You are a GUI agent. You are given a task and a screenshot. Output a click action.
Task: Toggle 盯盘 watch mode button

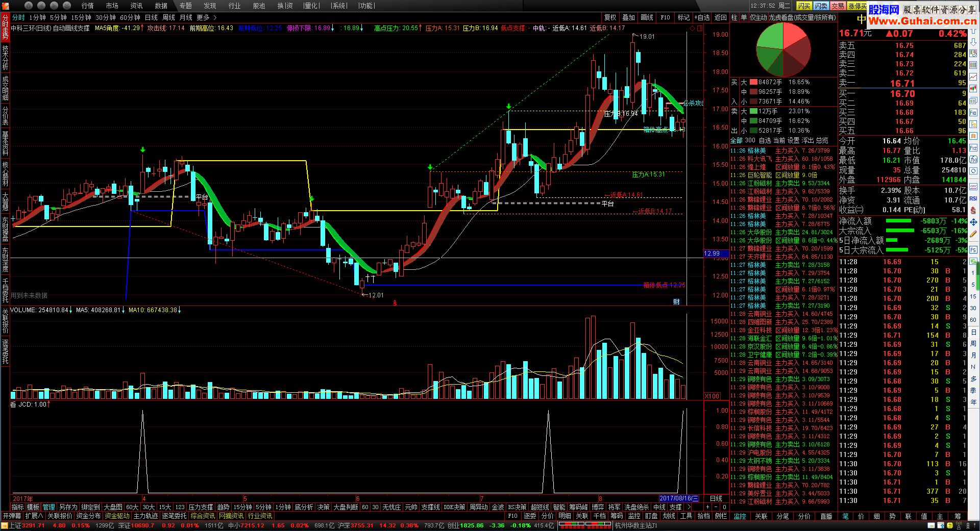pyautogui.click(x=651, y=516)
